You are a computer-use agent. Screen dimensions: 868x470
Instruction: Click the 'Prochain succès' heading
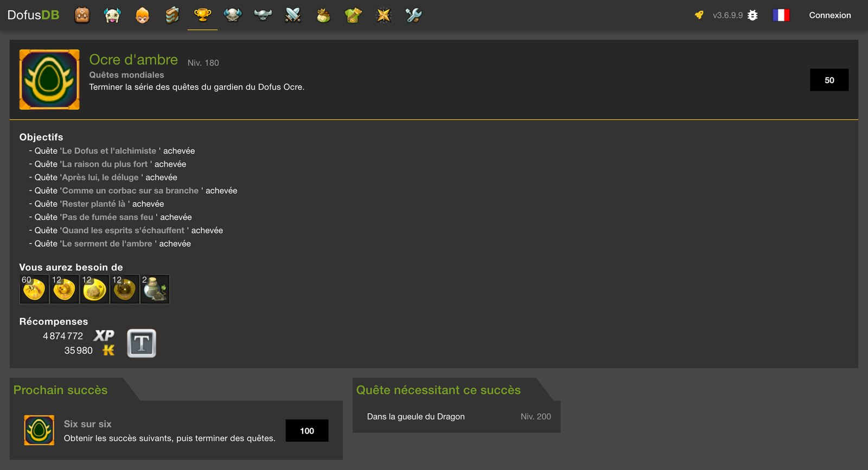point(60,390)
